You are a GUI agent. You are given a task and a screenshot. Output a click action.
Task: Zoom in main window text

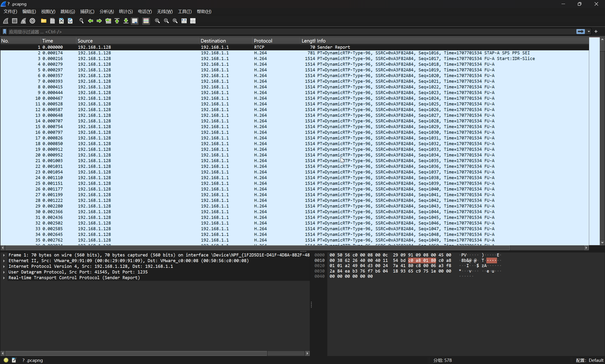tap(157, 21)
